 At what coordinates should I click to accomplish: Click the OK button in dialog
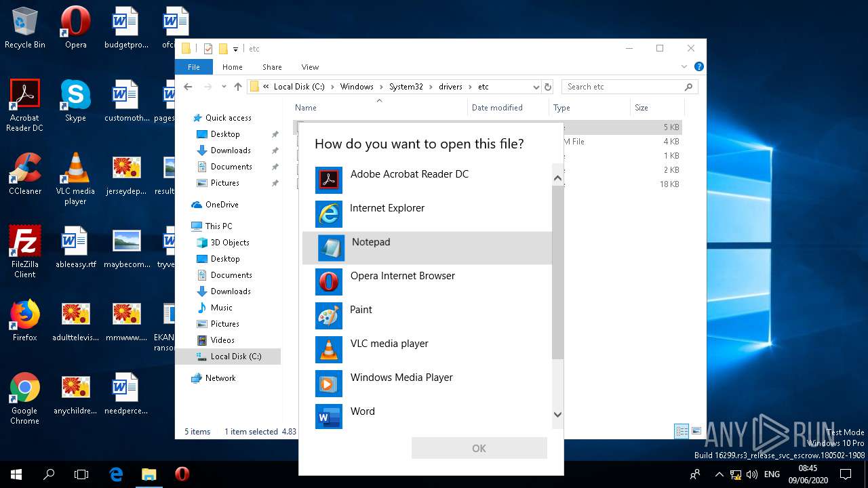pos(479,448)
